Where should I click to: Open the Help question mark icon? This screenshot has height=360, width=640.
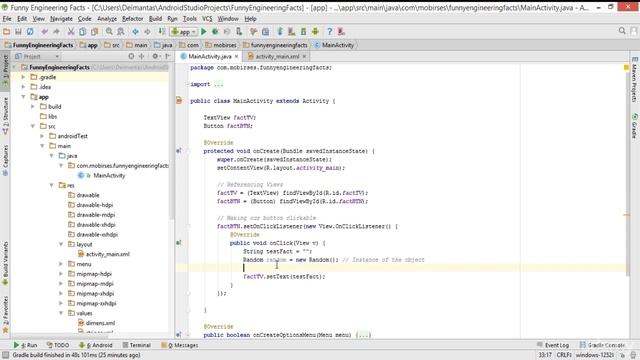click(329, 31)
